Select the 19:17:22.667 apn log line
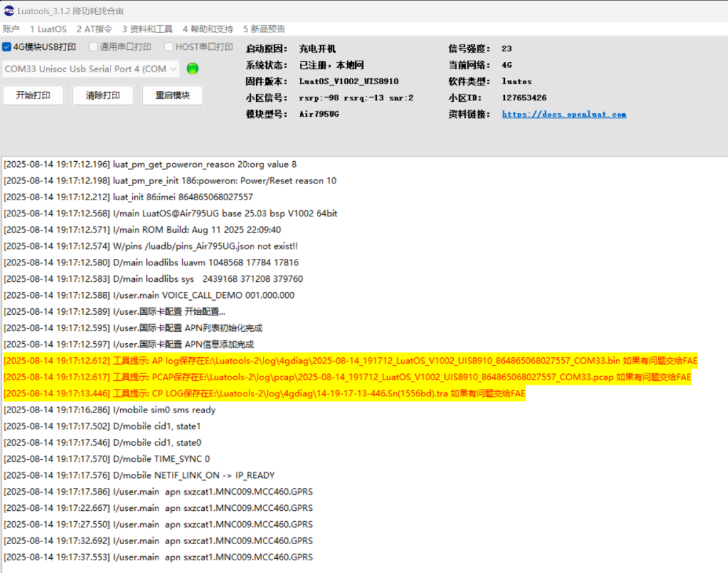 [158, 508]
